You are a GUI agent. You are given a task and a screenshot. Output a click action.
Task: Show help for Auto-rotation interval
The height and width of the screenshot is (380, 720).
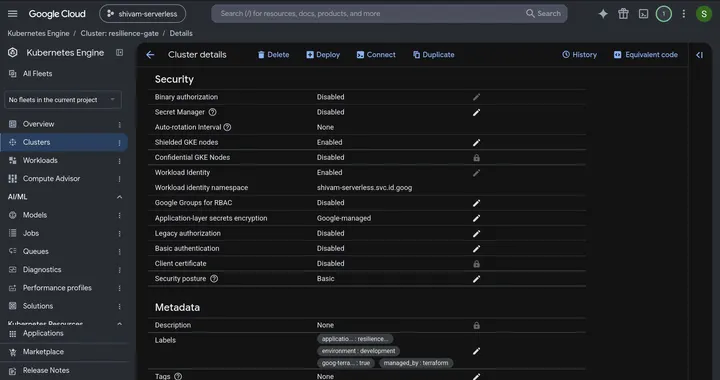pyautogui.click(x=227, y=127)
